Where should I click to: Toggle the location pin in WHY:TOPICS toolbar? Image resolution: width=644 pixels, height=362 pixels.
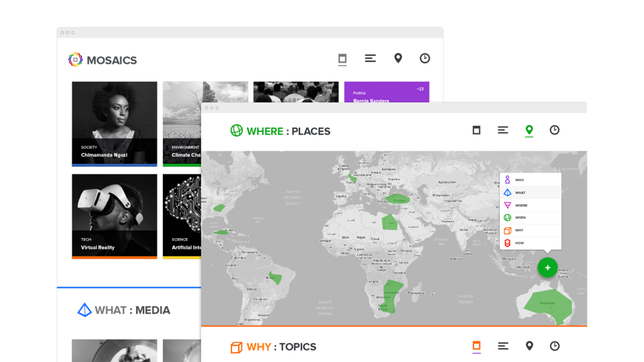coord(529,346)
